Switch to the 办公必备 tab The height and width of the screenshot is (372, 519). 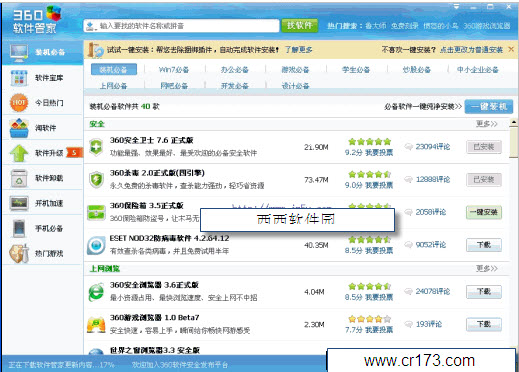[x=235, y=70]
